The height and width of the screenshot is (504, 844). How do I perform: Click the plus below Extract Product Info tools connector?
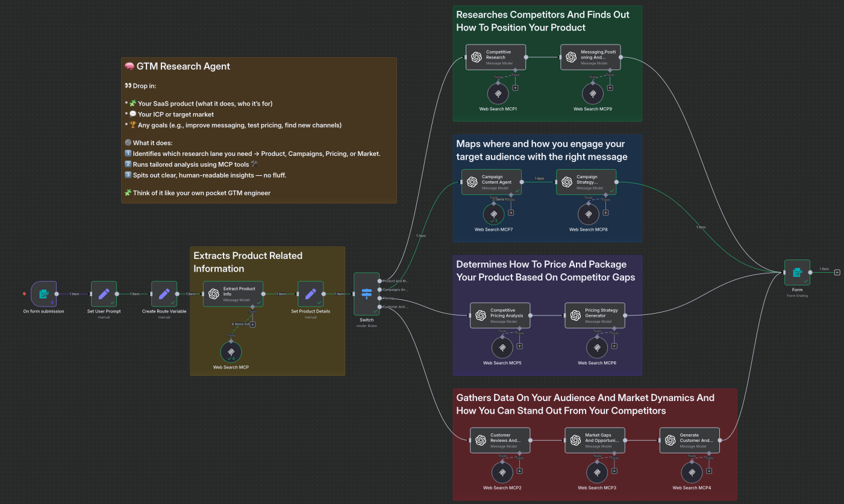(x=252, y=323)
